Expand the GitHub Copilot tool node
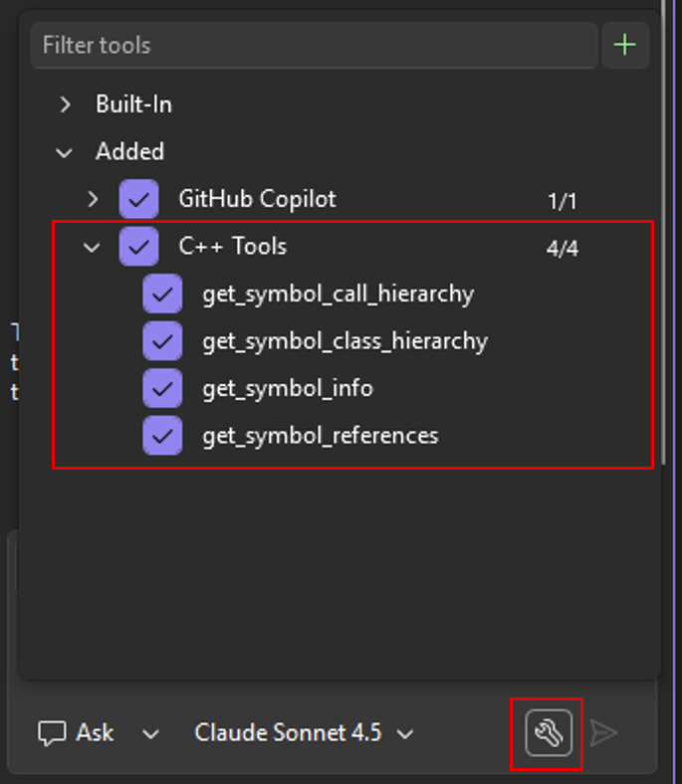The width and height of the screenshot is (682, 784). click(93, 199)
